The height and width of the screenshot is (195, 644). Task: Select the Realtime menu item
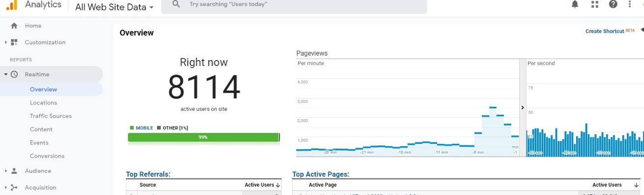pos(37,74)
